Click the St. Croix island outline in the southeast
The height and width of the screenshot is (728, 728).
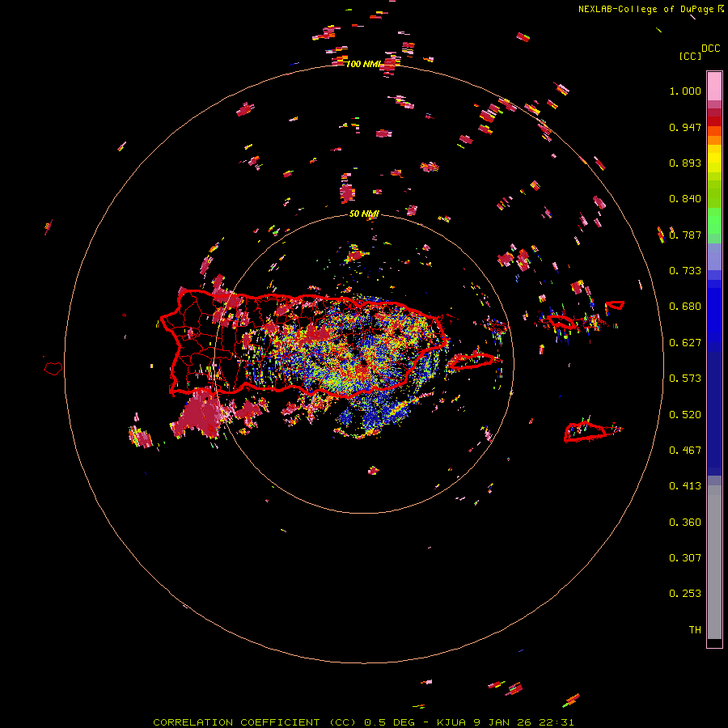click(x=585, y=432)
